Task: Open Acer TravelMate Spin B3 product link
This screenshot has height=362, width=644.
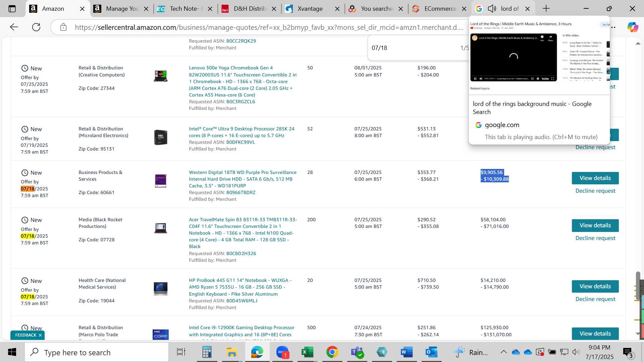Action: tap(243, 233)
